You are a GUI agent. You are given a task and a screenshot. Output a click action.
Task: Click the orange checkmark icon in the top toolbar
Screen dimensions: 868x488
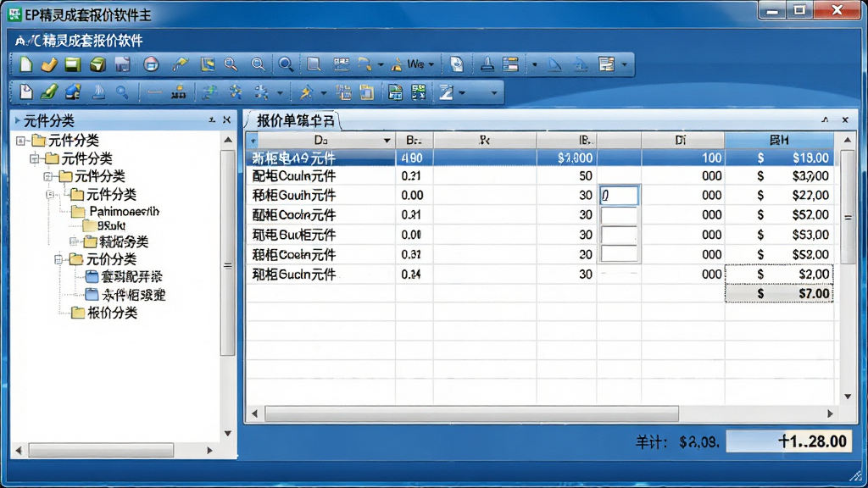click(48, 64)
